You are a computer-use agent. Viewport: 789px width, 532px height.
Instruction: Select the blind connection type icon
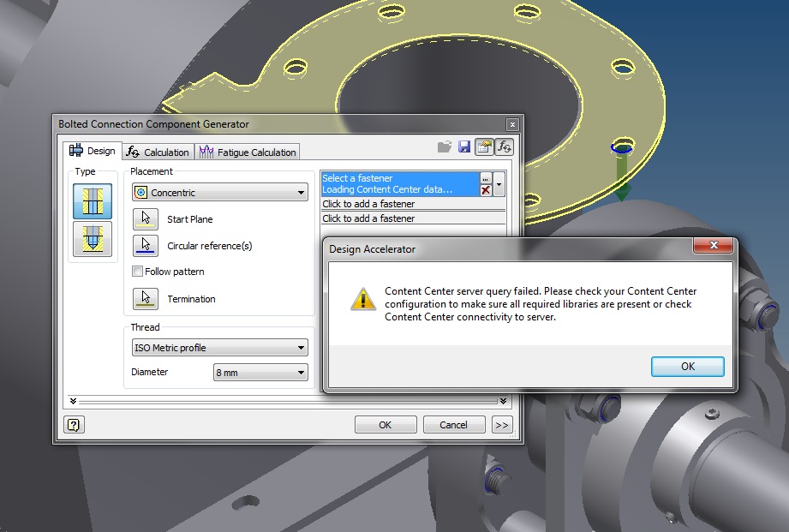click(93, 239)
